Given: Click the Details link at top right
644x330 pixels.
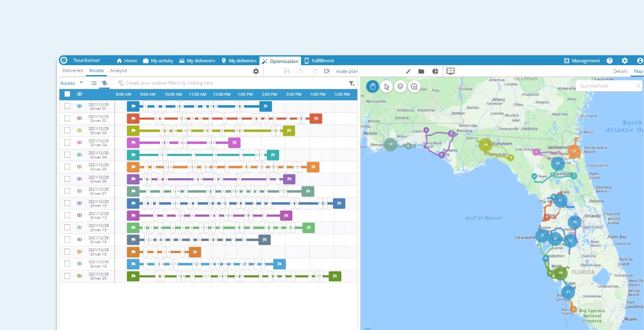Looking at the screenshot, I should 620,71.
